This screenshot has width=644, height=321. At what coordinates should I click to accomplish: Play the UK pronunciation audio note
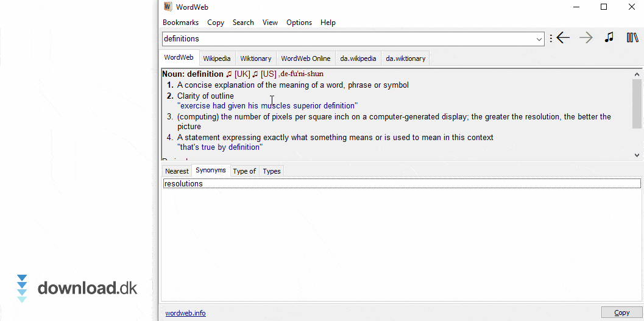(x=228, y=74)
